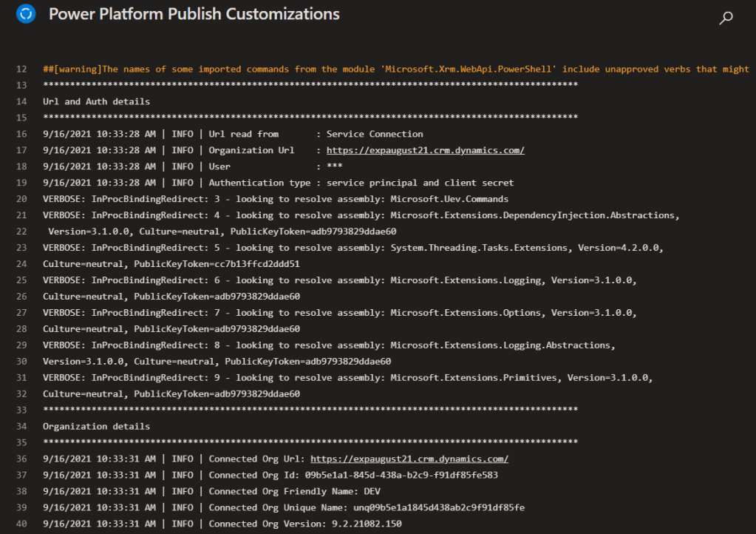Click the blue task status icon

[x=27, y=15]
